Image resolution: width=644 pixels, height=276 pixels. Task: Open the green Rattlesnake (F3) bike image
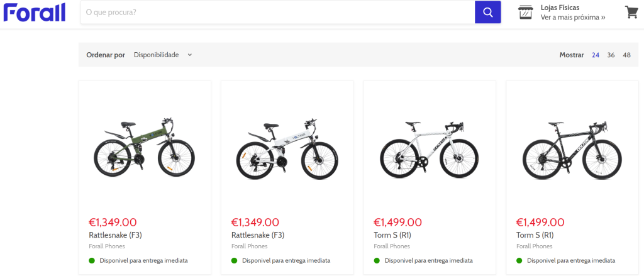(x=144, y=146)
